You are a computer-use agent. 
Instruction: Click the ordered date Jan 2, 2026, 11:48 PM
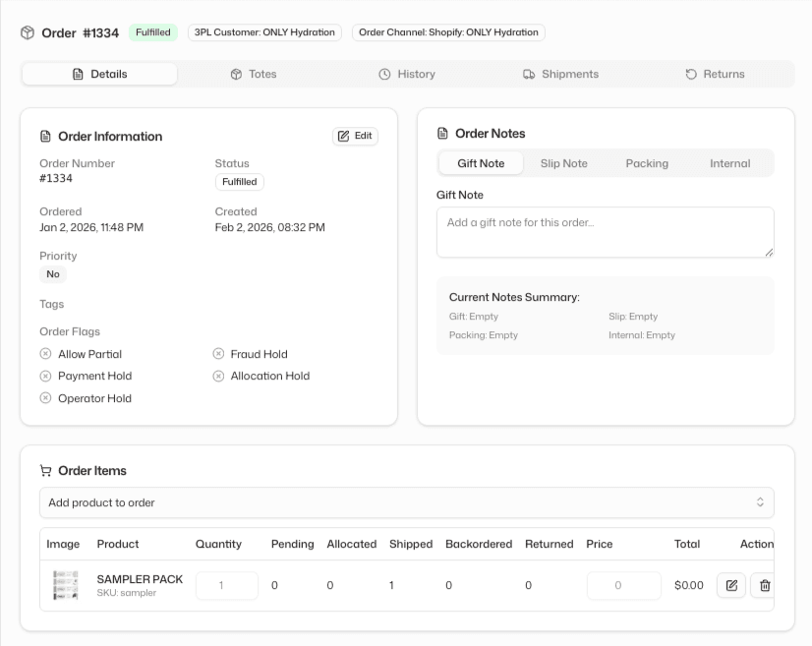[x=91, y=227]
